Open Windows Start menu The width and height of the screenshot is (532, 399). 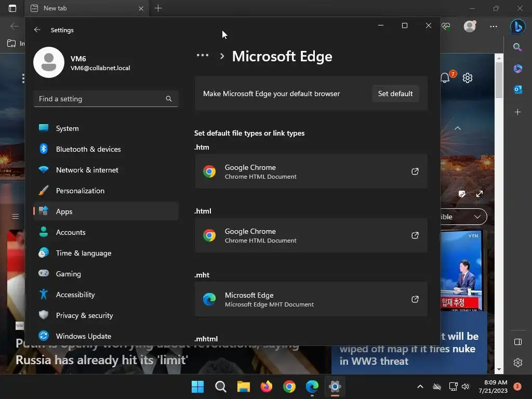pos(198,387)
